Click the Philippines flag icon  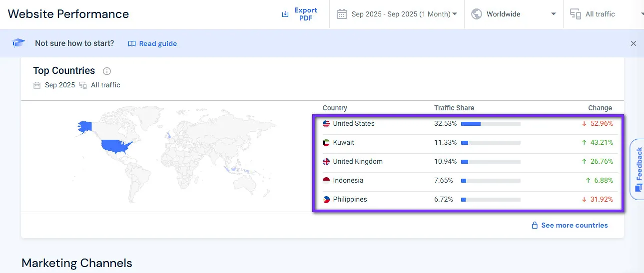pyautogui.click(x=326, y=200)
